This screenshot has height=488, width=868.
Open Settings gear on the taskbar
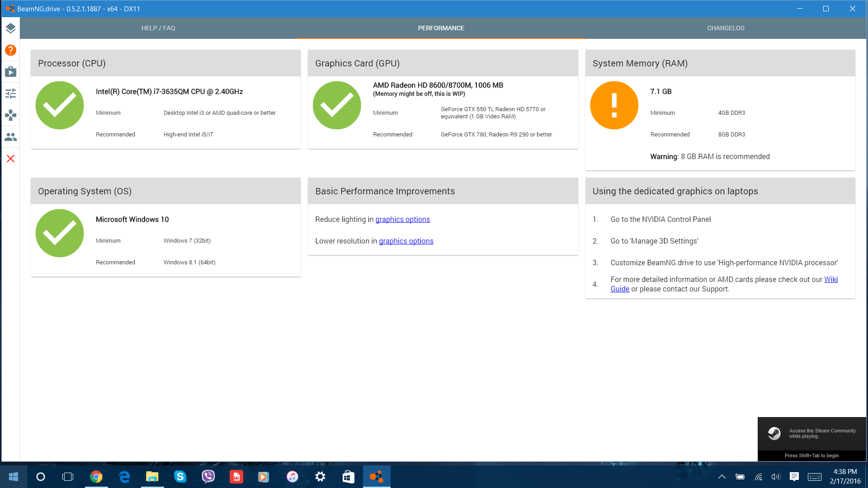click(x=320, y=477)
